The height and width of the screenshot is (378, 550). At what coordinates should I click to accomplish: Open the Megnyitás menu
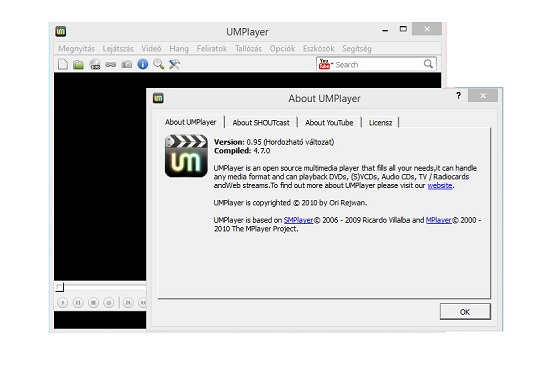click(76, 48)
